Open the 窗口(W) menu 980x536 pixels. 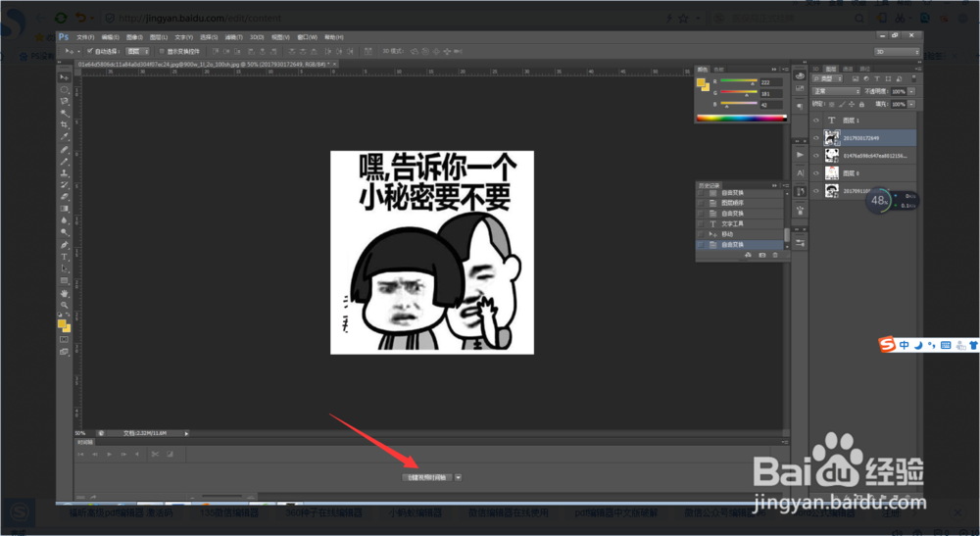(307, 37)
